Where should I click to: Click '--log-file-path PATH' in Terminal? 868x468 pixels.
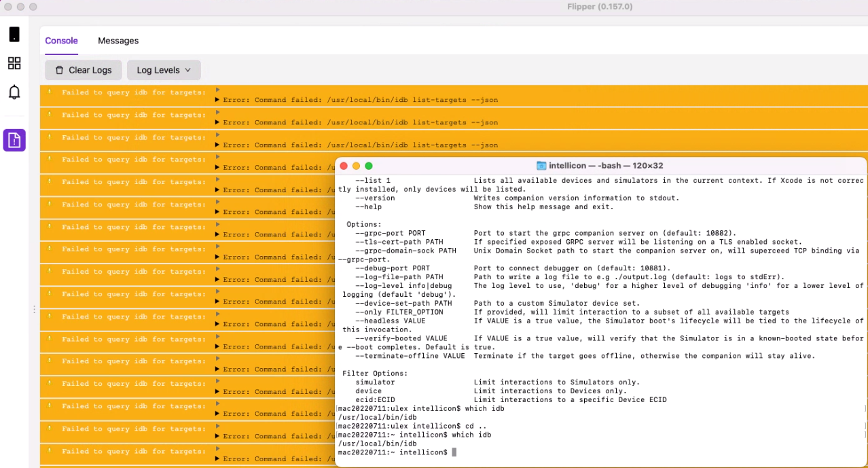(399, 277)
